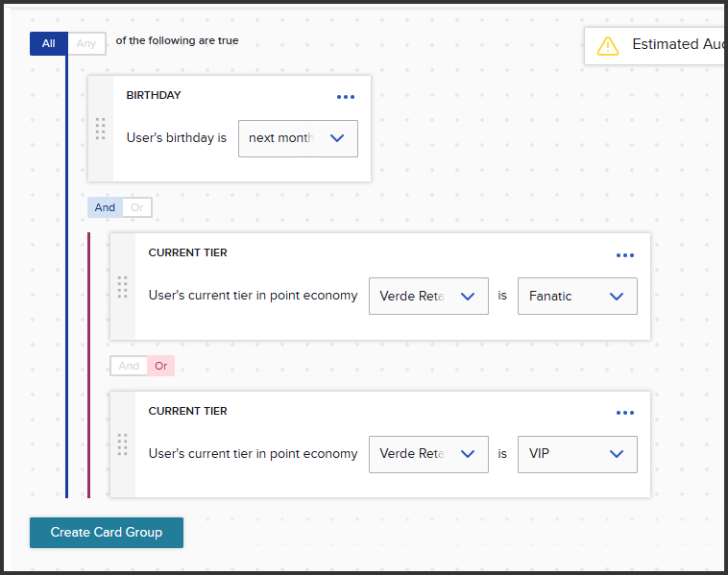Open Verde Reta dropdown in first tier card

pos(428,296)
